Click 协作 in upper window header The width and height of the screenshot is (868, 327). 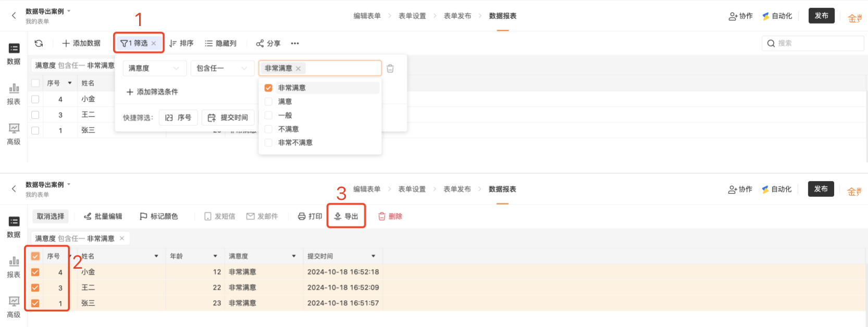(x=740, y=16)
